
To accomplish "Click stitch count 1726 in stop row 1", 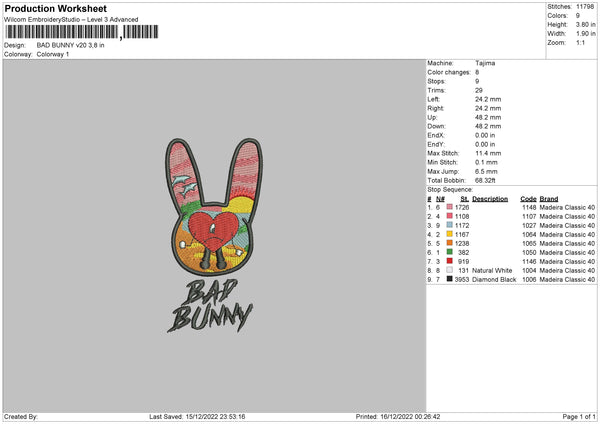I will (x=462, y=207).
